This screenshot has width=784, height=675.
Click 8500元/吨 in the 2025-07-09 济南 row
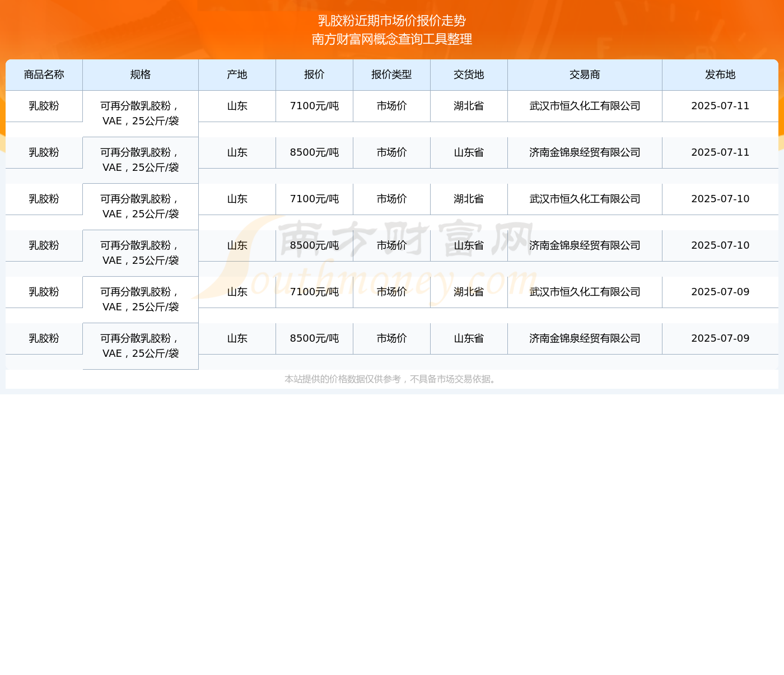[x=315, y=338]
